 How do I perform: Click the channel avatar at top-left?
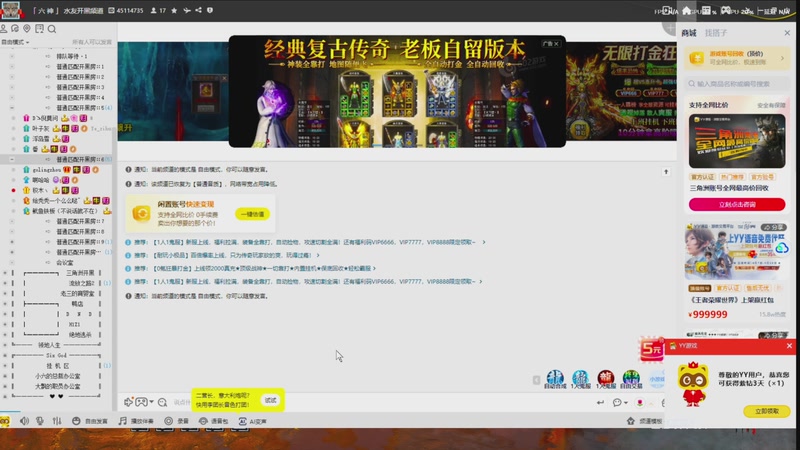click(11, 10)
